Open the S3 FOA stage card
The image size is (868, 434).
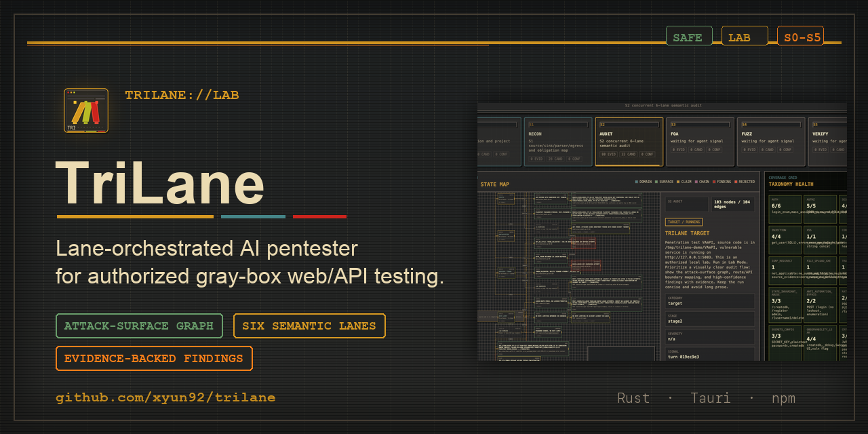click(701, 142)
